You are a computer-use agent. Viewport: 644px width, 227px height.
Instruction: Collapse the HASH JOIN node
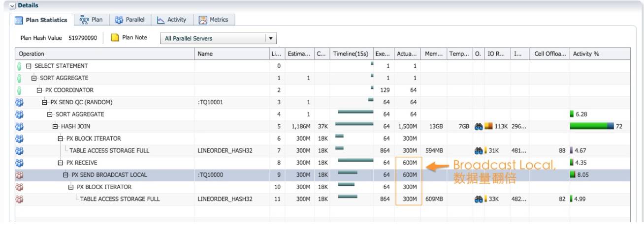56,126
